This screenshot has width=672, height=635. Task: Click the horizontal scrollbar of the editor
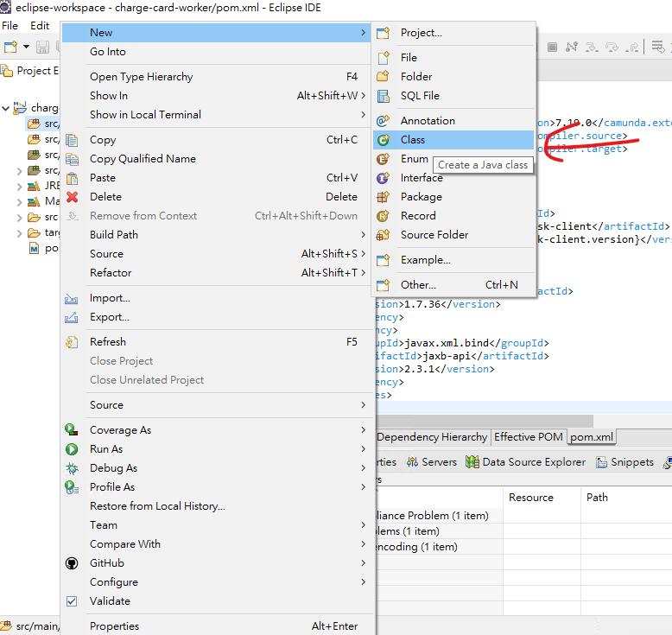click(485, 421)
